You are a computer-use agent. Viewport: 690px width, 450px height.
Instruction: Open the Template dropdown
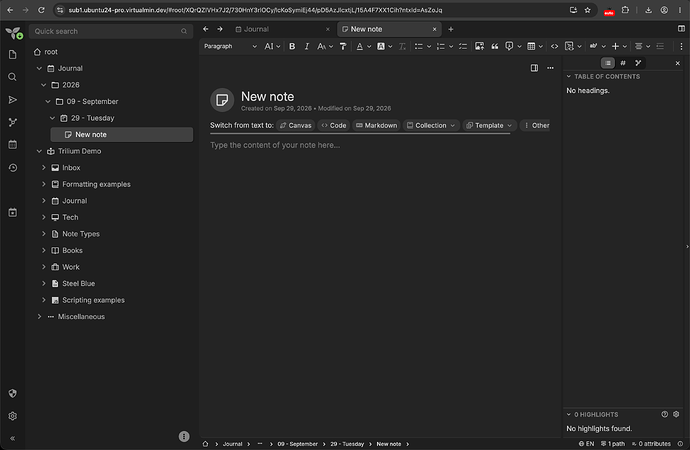coord(489,125)
